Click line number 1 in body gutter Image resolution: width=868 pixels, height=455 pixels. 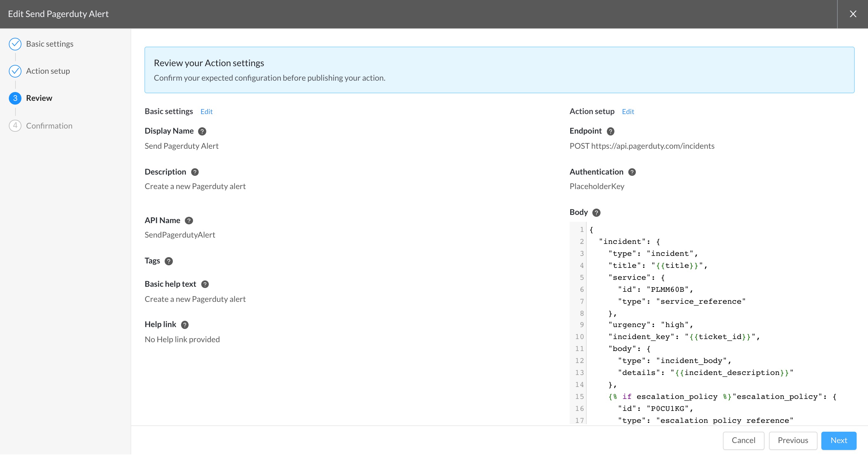point(582,229)
